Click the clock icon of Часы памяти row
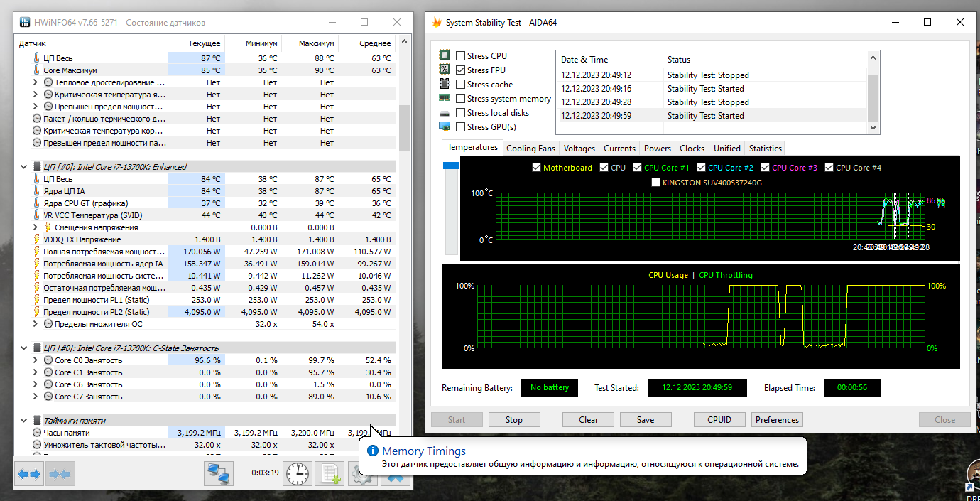Screen dimensions: 980x501 pyautogui.click(x=37, y=433)
